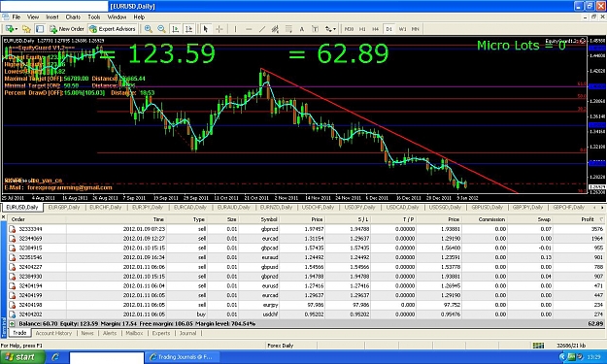
Task: Switch to EURGBP,Daily chart tab
Action: (64, 208)
